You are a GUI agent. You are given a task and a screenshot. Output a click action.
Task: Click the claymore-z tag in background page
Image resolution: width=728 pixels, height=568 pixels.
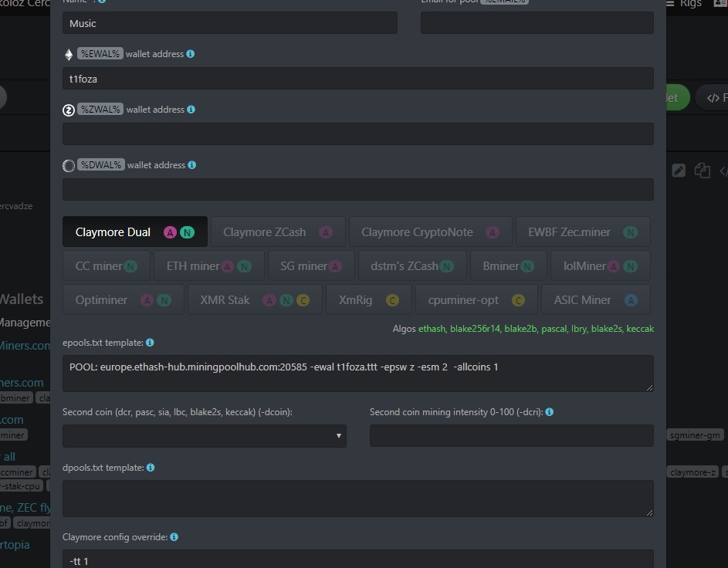click(x=692, y=472)
